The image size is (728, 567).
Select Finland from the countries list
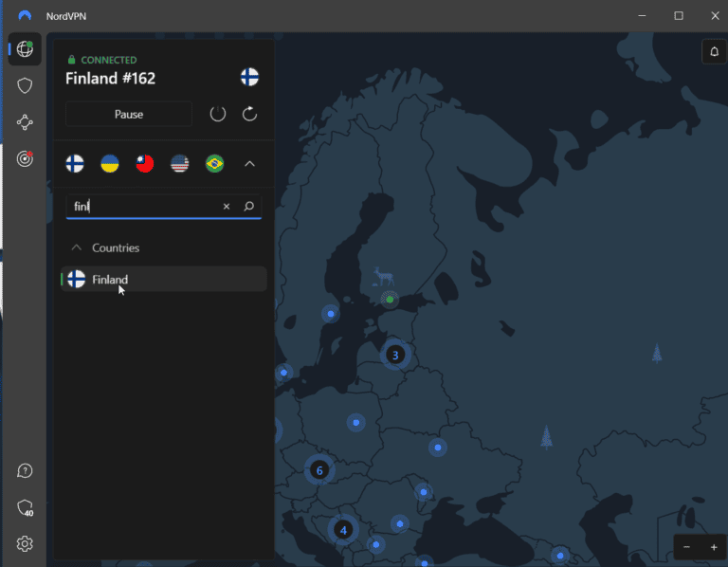coord(110,280)
